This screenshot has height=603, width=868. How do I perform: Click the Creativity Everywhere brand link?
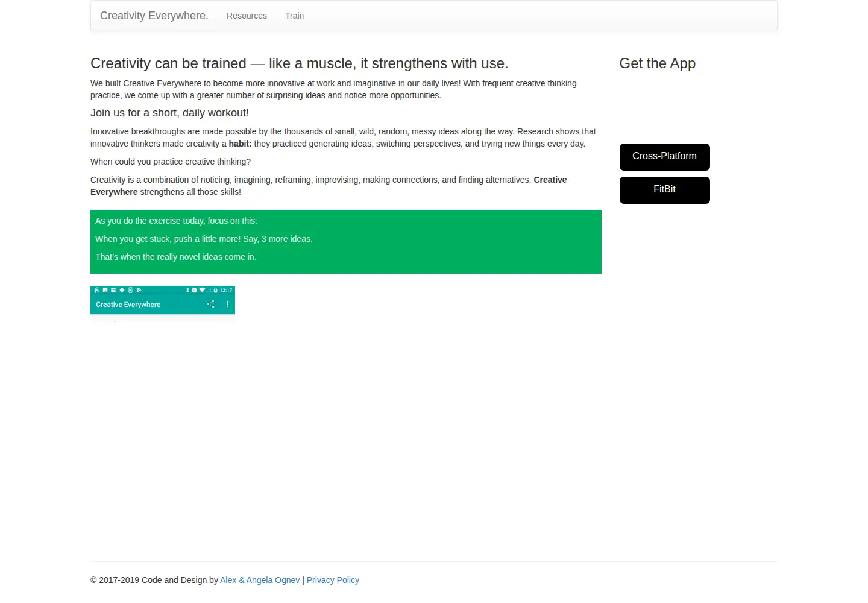[154, 16]
